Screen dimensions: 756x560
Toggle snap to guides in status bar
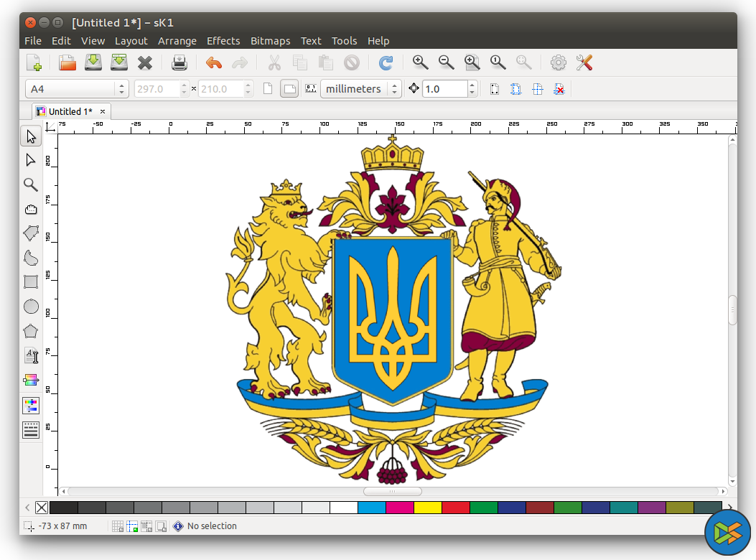coord(132,526)
